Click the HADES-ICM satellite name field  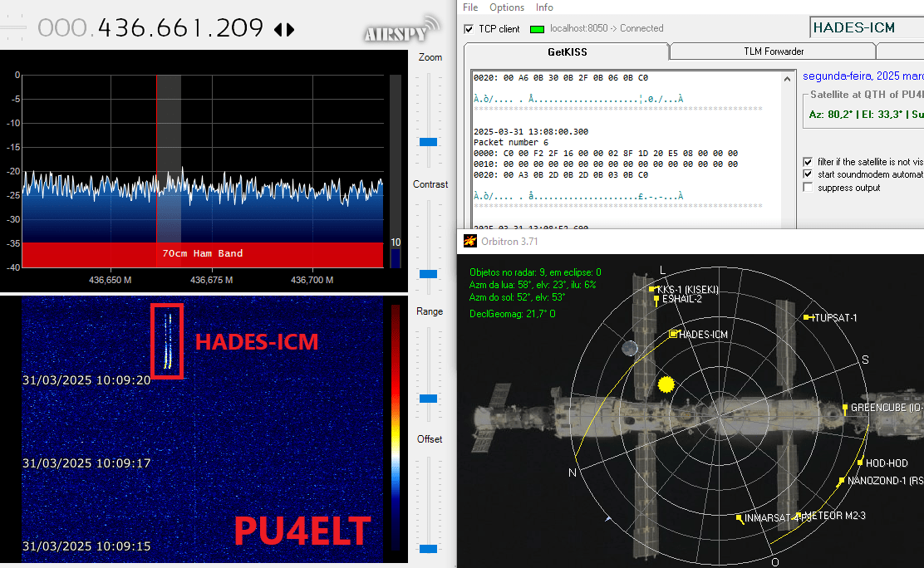click(866, 27)
